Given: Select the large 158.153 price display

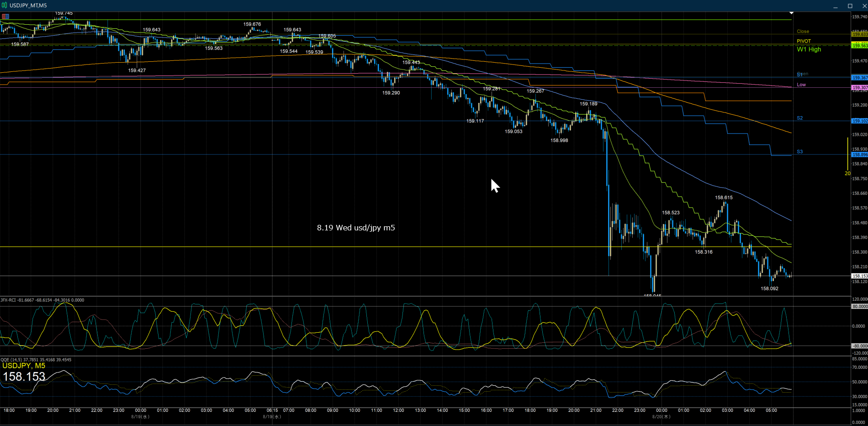Looking at the screenshot, I should coord(24,377).
